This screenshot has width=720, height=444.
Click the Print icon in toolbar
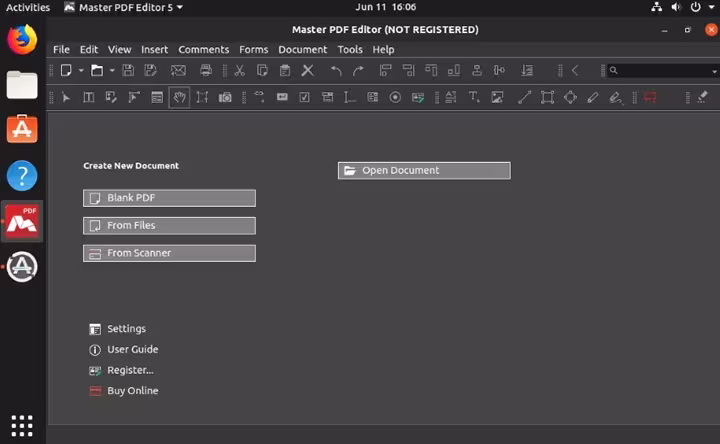[206, 70]
